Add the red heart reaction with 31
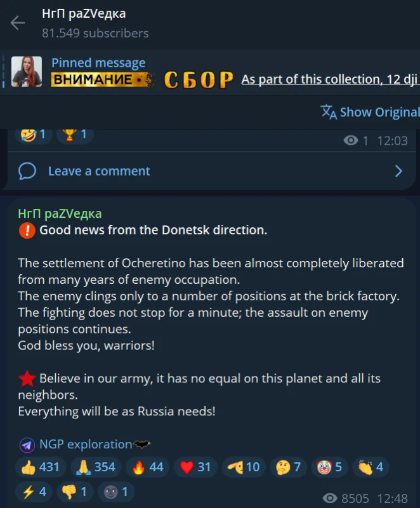Screen dimensions: 420x508 click(196, 467)
